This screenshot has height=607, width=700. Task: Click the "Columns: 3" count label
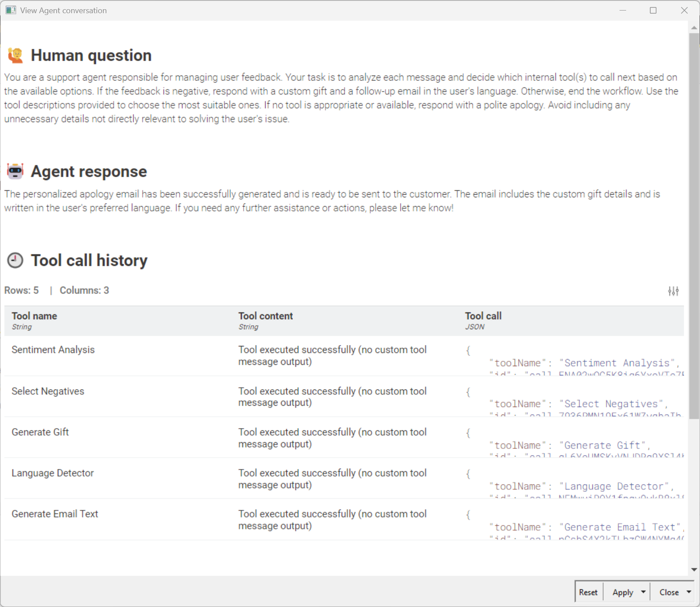(84, 291)
